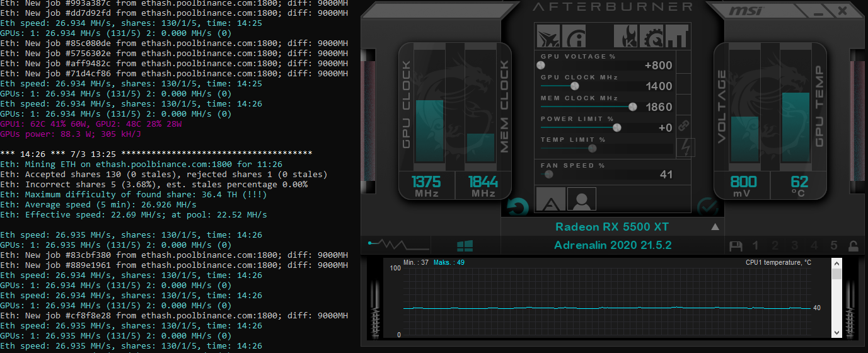The height and width of the screenshot is (353, 868).
Task: Click the monitoring graph scrollbar down arrow
Action: 836,332
